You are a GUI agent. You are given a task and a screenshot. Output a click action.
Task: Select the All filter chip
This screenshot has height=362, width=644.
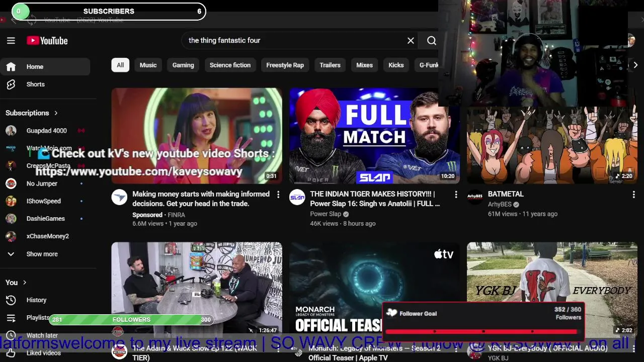coord(120,65)
